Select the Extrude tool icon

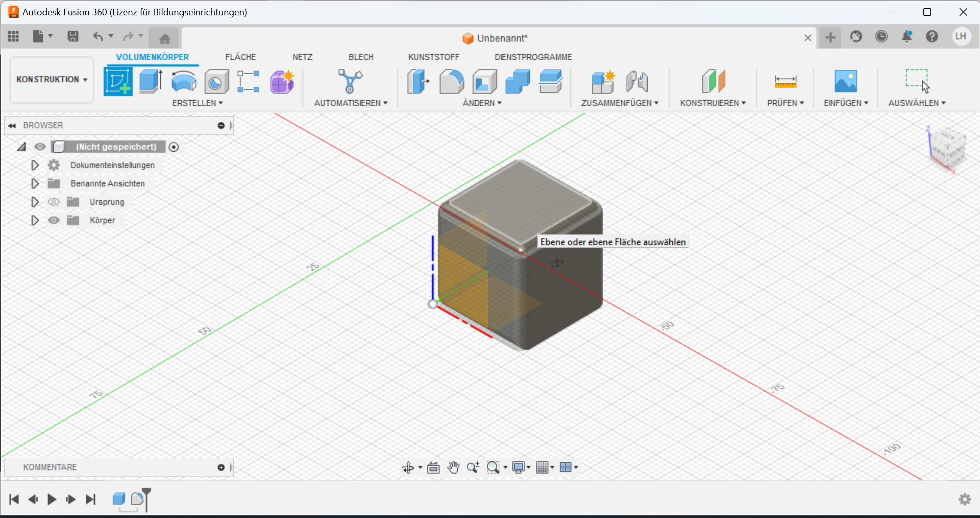pyautogui.click(x=151, y=81)
